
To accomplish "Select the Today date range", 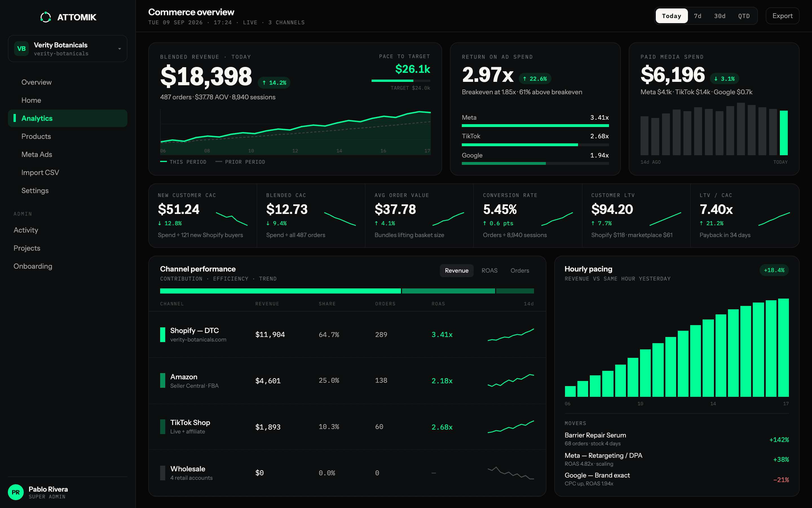I will [671, 16].
